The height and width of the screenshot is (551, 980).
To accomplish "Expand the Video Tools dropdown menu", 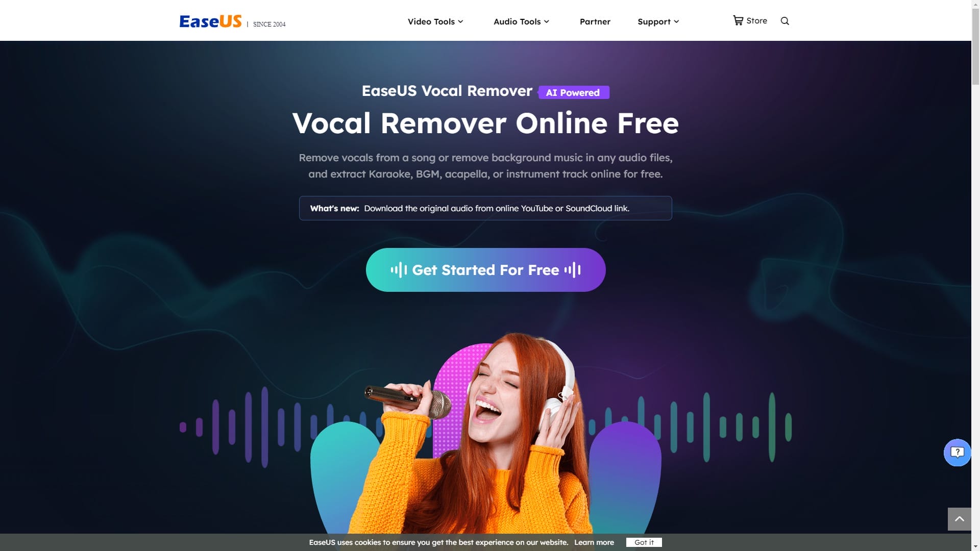I will [x=435, y=21].
